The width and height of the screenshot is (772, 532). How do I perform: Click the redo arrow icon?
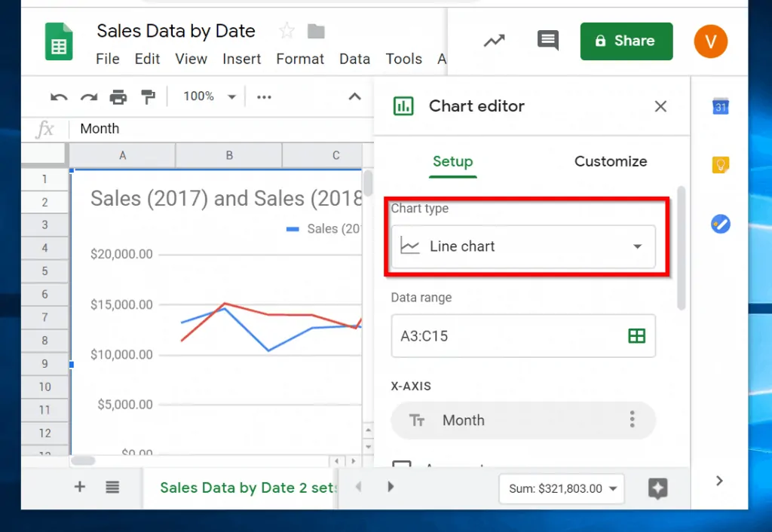(x=89, y=96)
